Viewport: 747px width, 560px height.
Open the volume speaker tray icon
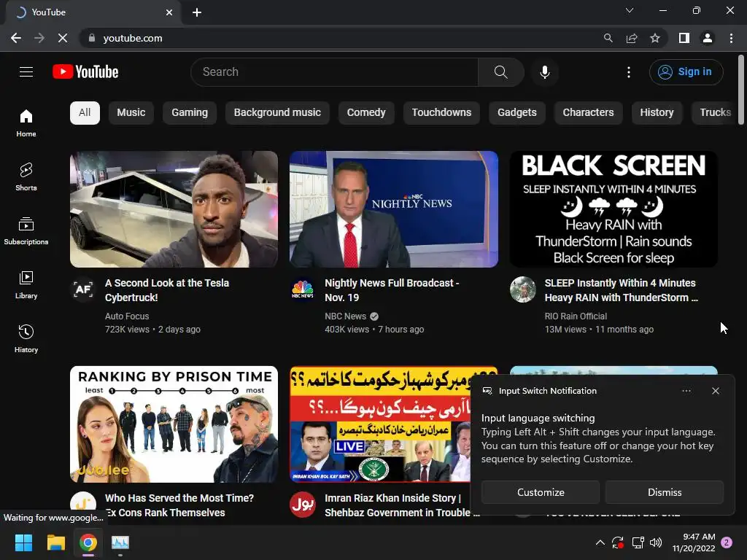(656, 542)
